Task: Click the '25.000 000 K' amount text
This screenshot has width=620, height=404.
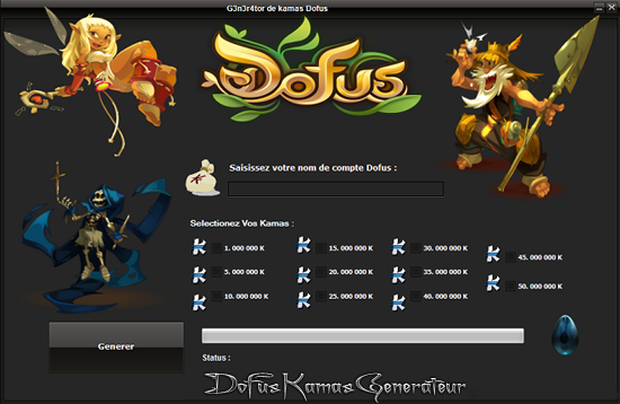Action: tap(351, 296)
